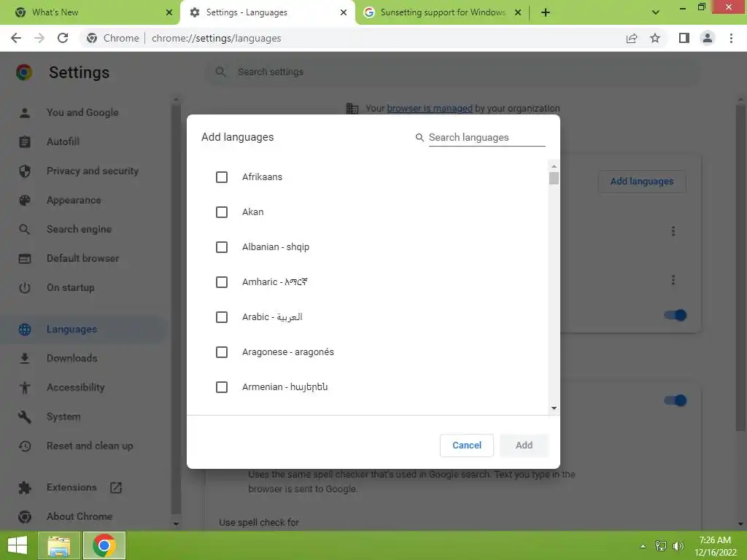Click the forward navigation arrow
747x560 pixels.
point(39,38)
